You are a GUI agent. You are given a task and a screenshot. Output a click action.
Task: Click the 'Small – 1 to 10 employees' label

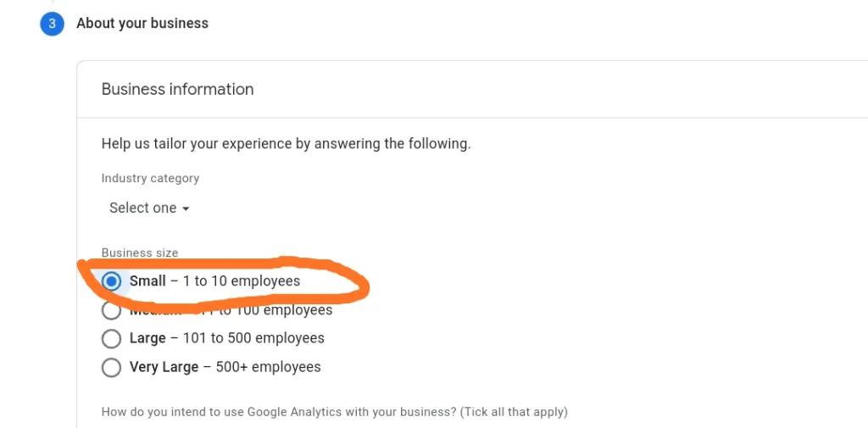[214, 281]
